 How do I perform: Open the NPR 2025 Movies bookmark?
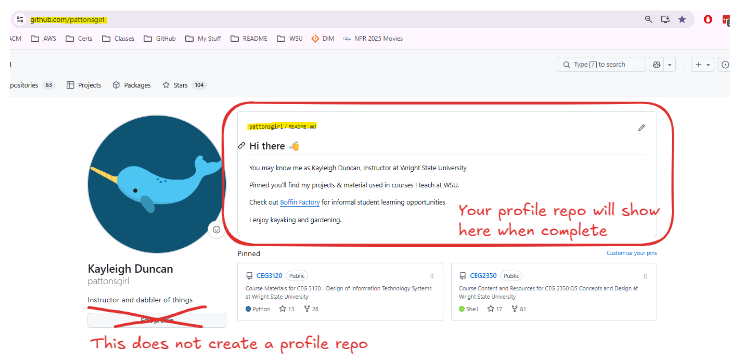click(373, 39)
